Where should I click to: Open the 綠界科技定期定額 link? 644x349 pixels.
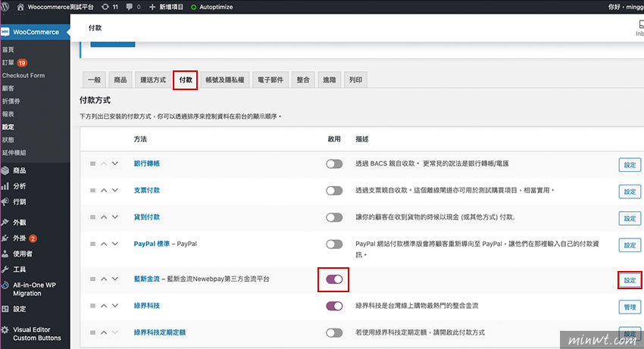(x=160, y=332)
